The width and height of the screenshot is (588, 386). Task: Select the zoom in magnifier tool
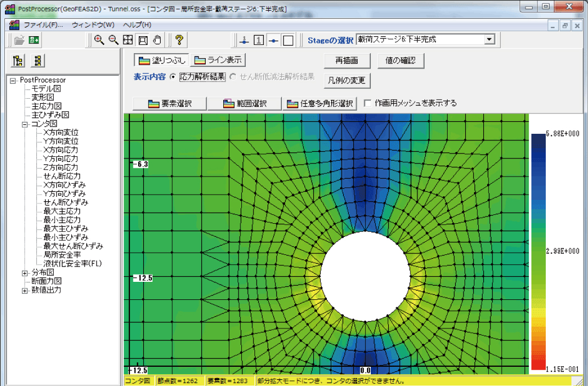click(x=99, y=39)
